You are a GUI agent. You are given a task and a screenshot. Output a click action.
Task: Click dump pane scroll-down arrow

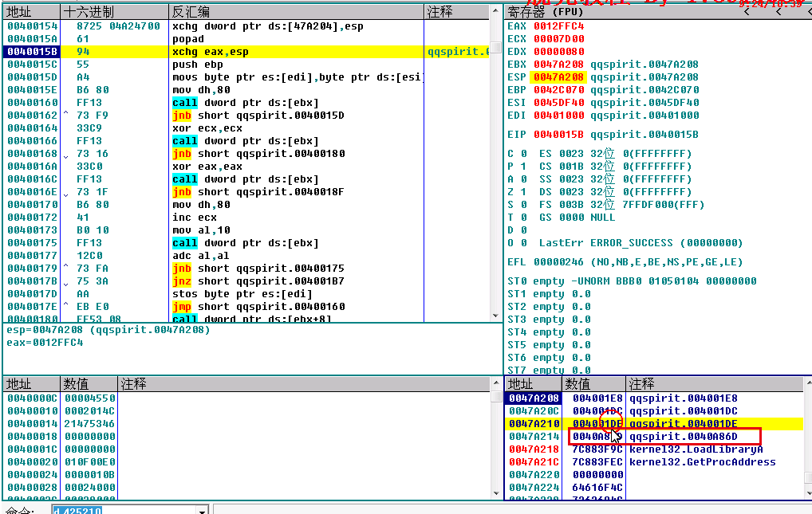(x=496, y=493)
